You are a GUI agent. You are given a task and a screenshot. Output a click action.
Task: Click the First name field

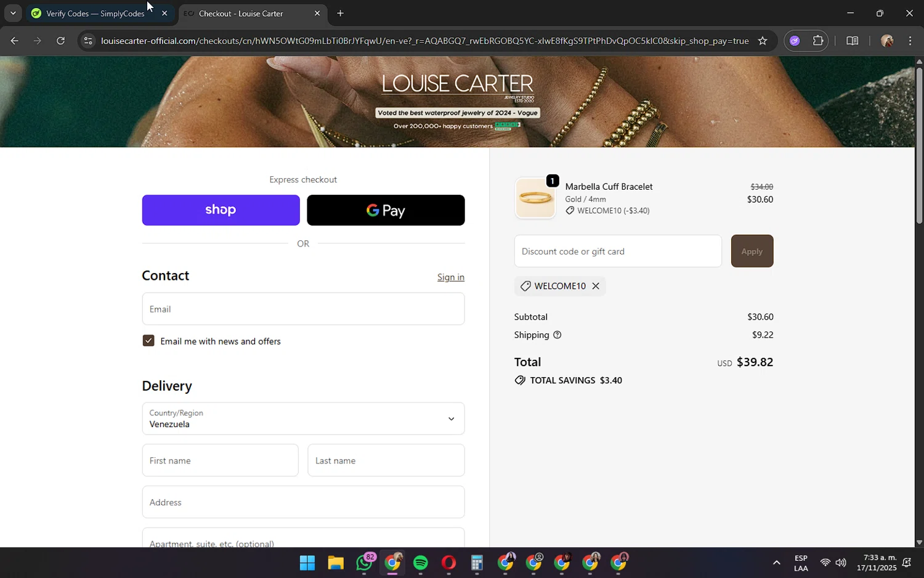pyautogui.click(x=221, y=460)
